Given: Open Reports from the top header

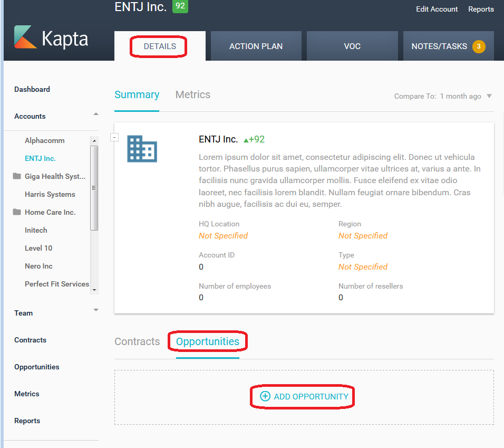Looking at the screenshot, I should [x=481, y=9].
